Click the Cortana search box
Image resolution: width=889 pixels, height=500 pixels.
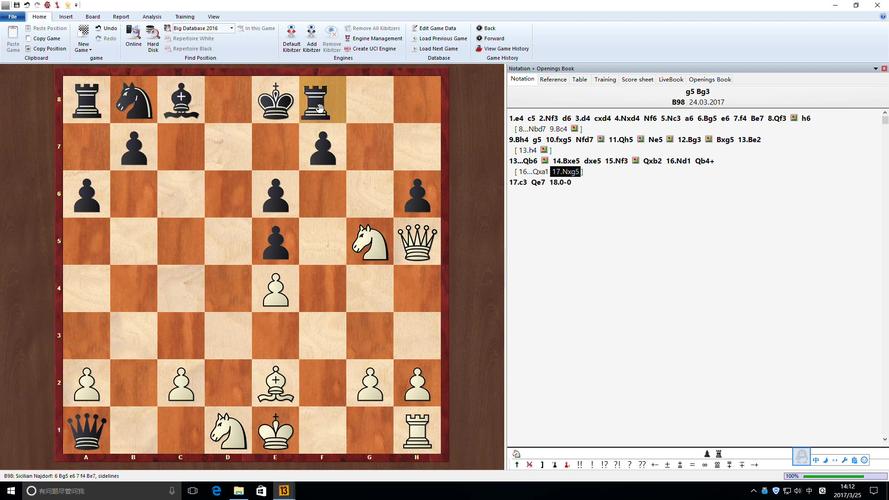coord(102,490)
